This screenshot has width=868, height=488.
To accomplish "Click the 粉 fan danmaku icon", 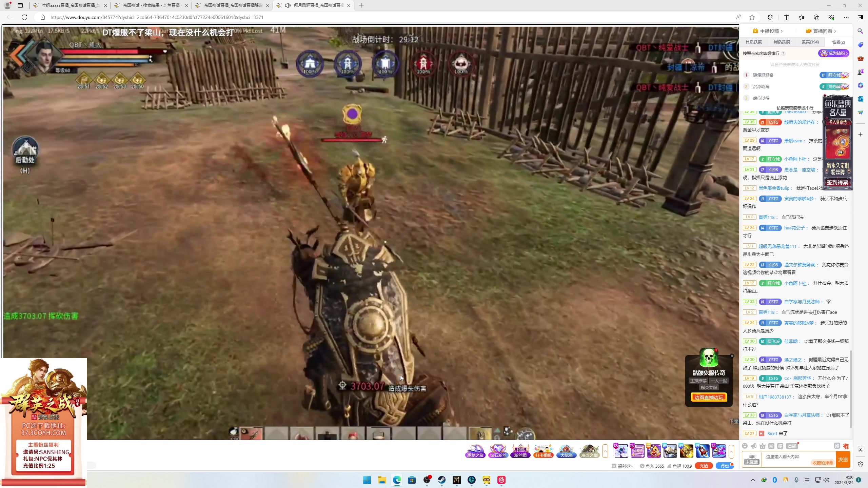I will [x=771, y=446].
